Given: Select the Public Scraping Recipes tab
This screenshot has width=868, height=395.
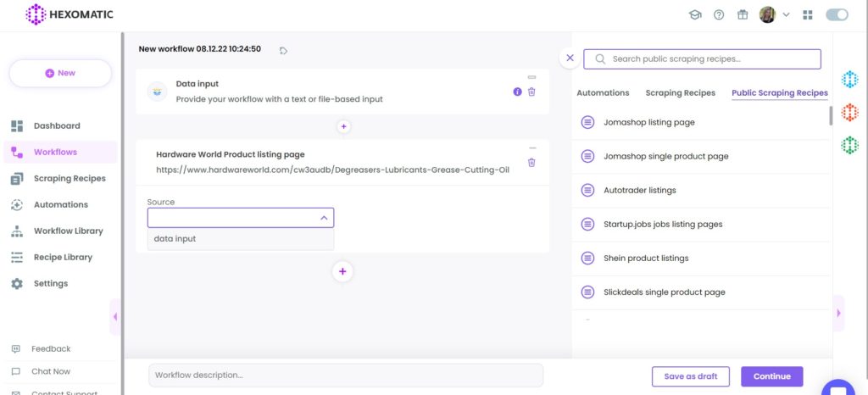Looking at the screenshot, I should pyautogui.click(x=780, y=93).
